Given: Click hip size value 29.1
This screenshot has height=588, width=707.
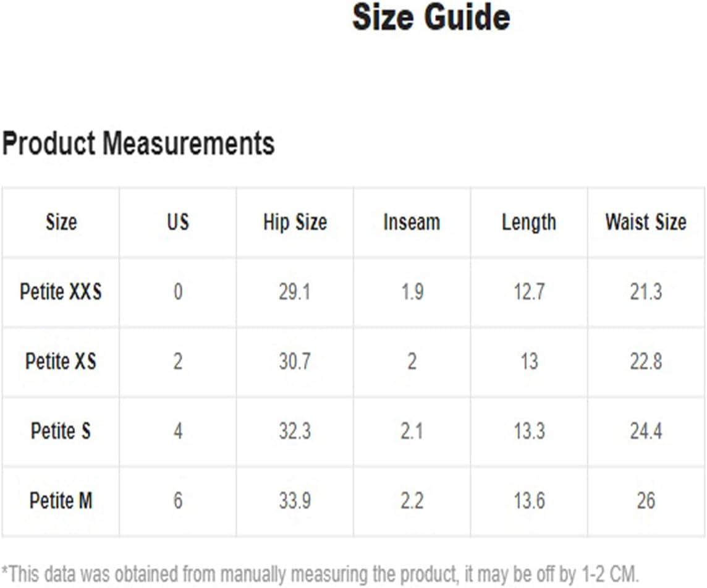Looking at the screenshot, I should point(295,291).
